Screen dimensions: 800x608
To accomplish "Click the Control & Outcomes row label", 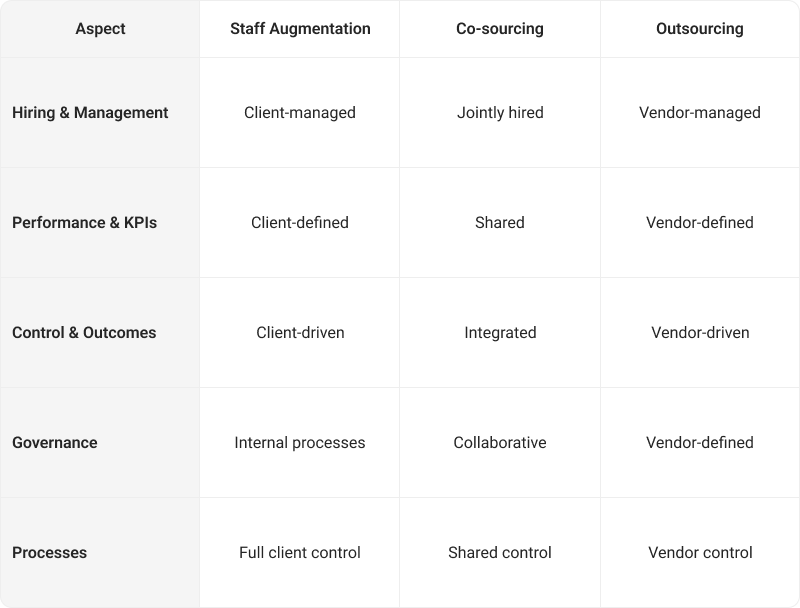I will tap(84, 333).
